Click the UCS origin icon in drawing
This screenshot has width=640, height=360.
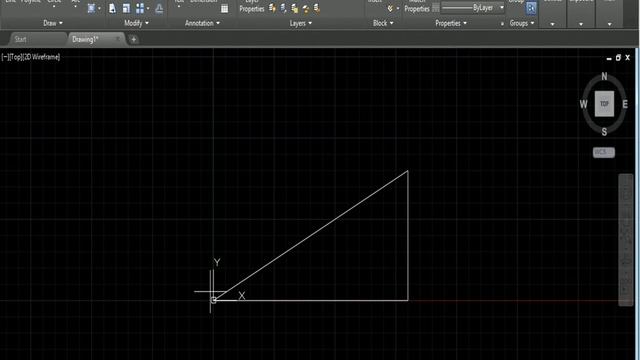213,300
